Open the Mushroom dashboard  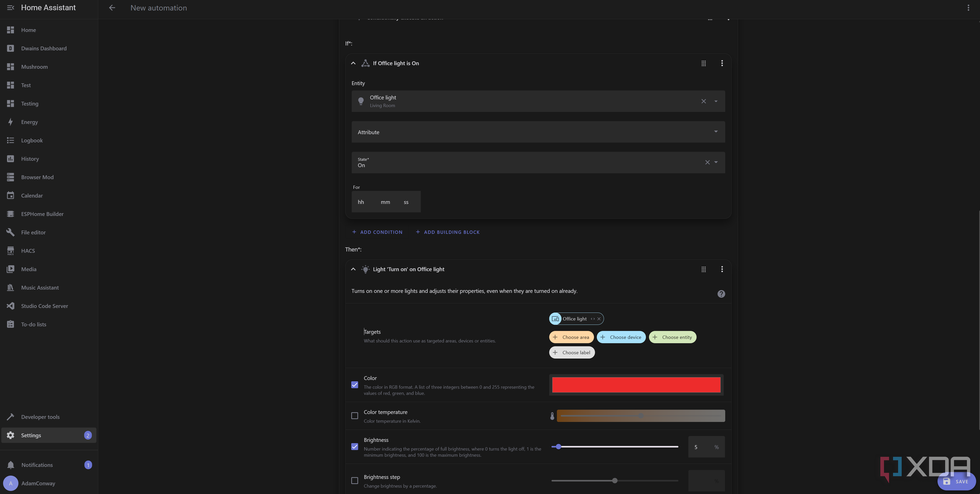click(x=49, y=67)
